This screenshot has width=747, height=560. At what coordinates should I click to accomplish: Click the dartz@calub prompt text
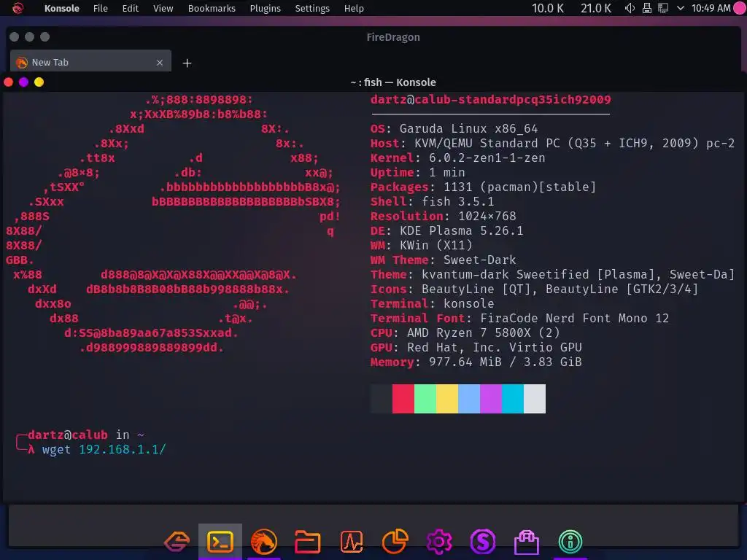click(68, 435)
